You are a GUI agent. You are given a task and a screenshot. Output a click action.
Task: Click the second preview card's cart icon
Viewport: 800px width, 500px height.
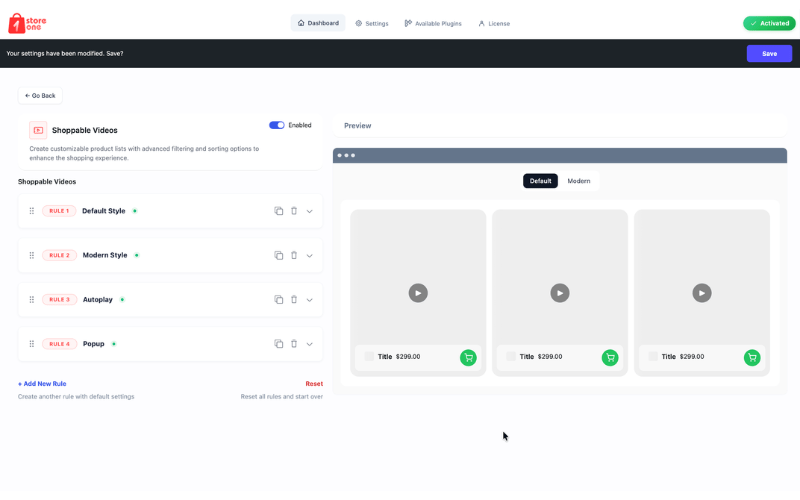click(610, 358)
